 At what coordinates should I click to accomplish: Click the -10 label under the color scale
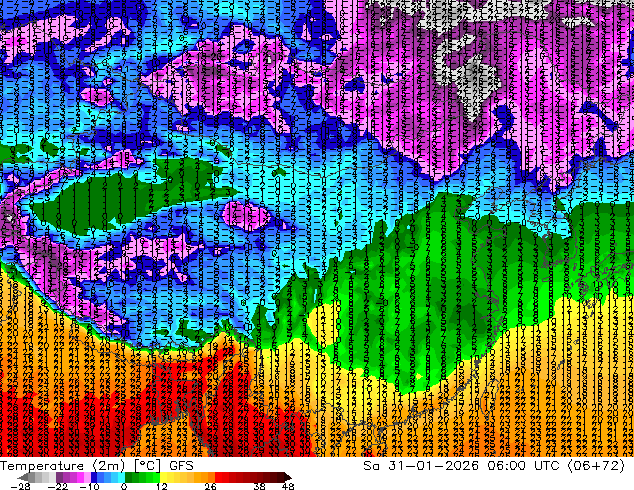coord(89,486)
